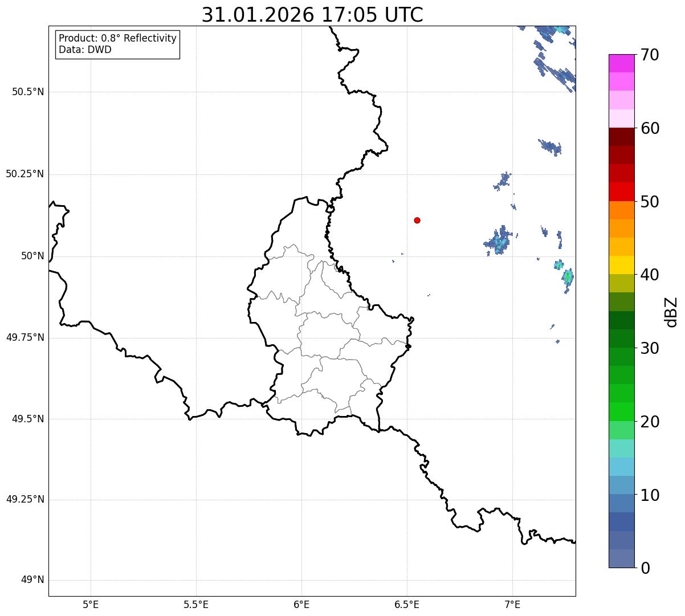685x616 pixels.
Task: Click the red station marker dot
Action: point(417,220)
